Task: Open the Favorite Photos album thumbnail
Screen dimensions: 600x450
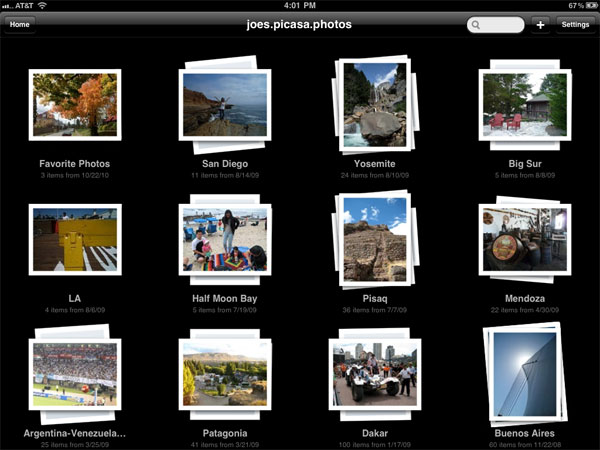Action: 75,105
